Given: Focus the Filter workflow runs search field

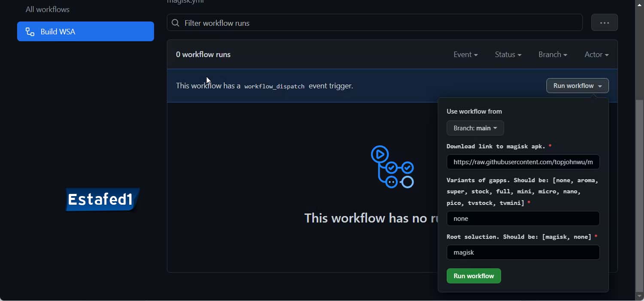Looking at the screenshot, I should (x=378, y=23).
